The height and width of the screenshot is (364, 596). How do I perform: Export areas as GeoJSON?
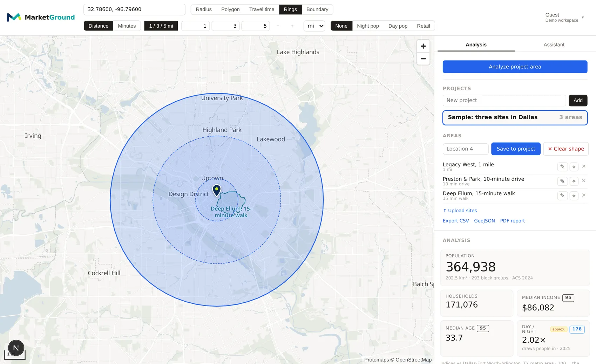pos(485,221)
